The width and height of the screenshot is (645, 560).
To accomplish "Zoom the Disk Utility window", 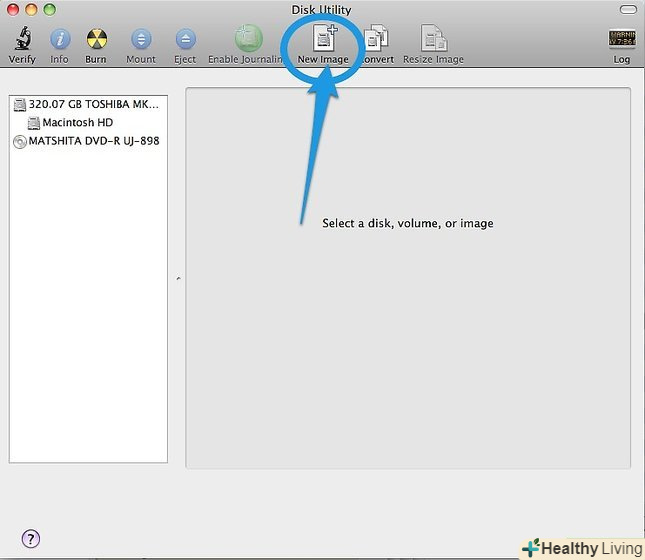I will click(x=50, y=9).
